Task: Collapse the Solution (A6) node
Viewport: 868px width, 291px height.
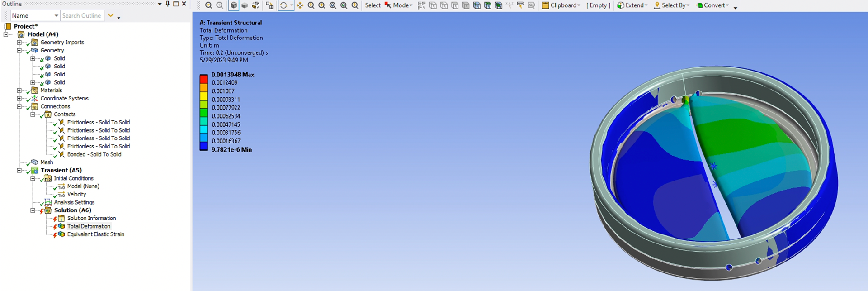Action: tap(33, 210)
